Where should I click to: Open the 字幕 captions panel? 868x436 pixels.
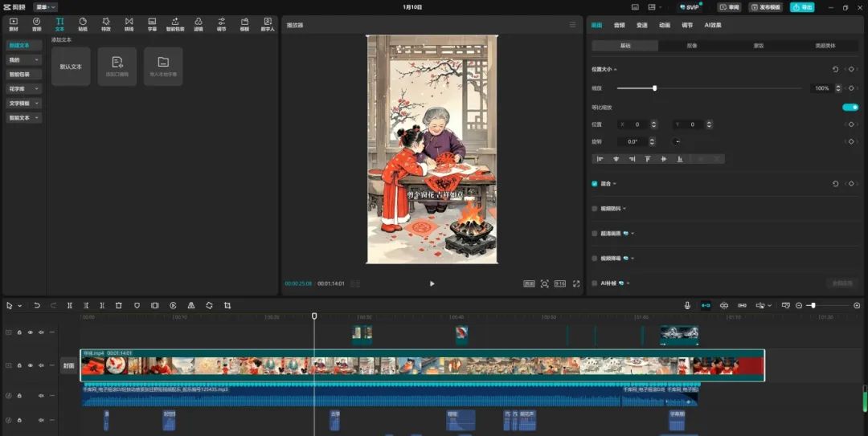152,24
